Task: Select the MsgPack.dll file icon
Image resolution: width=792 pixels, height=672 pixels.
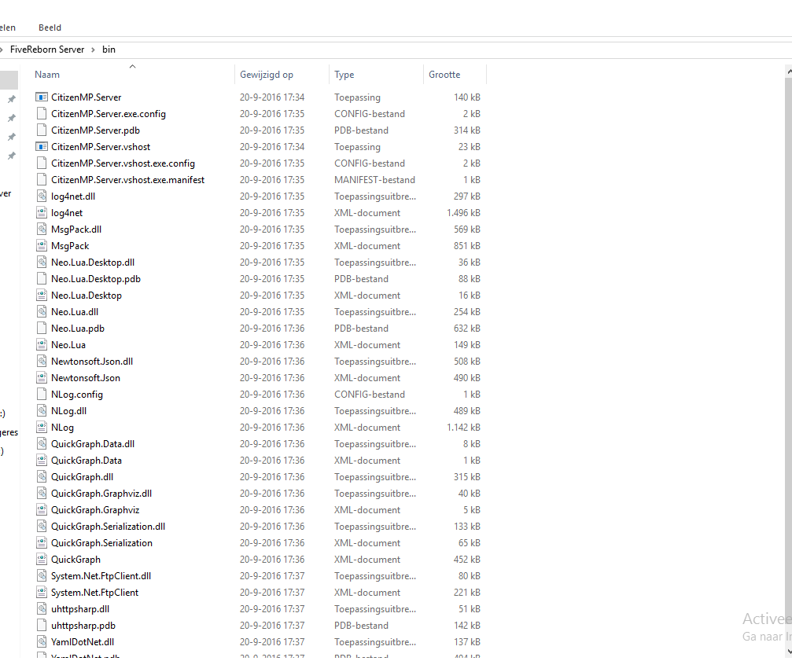Action: (42, 230)
